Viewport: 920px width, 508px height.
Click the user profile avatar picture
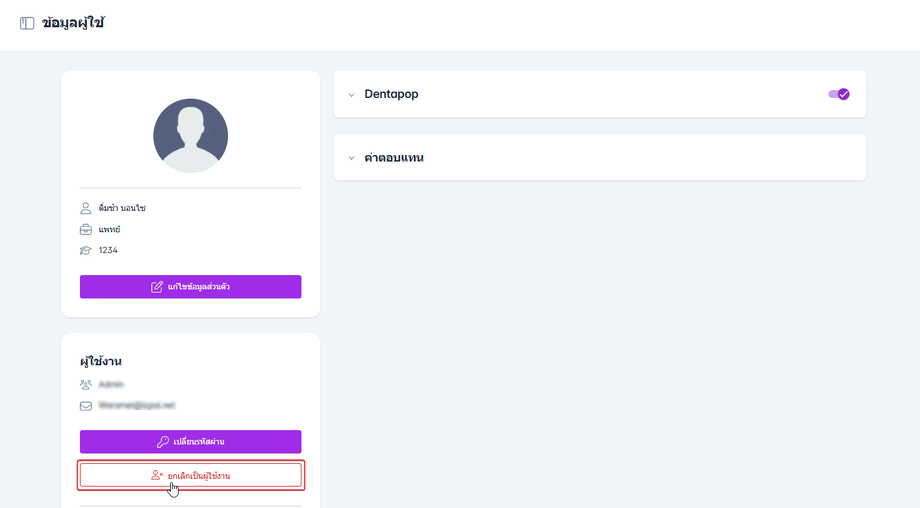tap(191, 136)
